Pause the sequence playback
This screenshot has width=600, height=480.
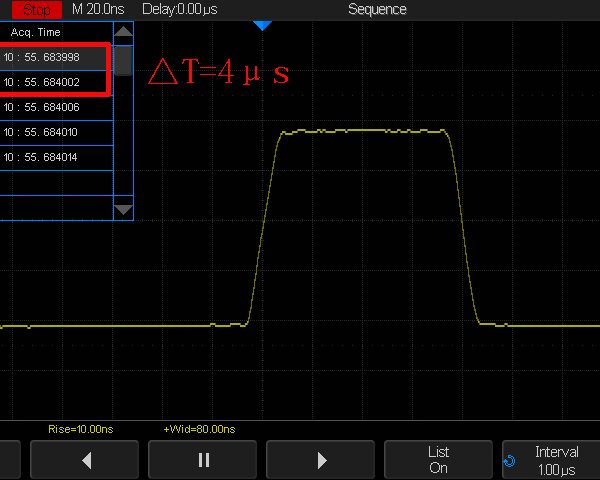204,460
